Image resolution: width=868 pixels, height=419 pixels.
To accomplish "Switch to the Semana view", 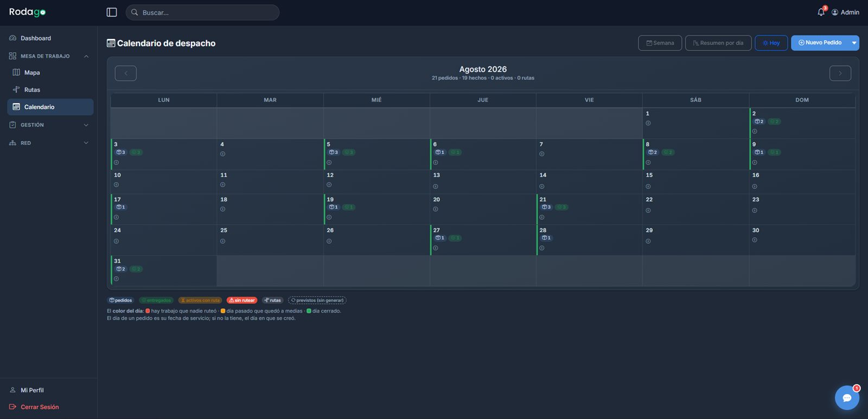I will (x=660, y=43).
